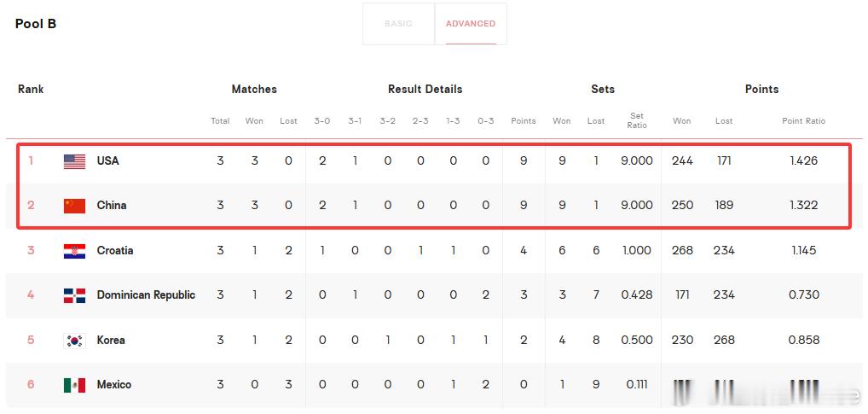Select the ADVANCED tab
The width and height of the screenshot is (868, 414).
click(471, 24)
